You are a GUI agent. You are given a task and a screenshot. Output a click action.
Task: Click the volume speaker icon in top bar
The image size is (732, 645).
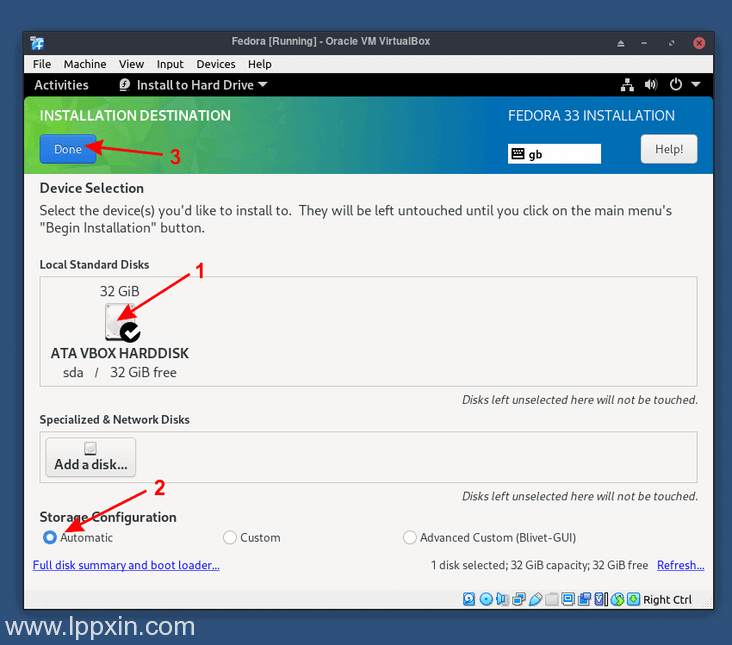651,84
